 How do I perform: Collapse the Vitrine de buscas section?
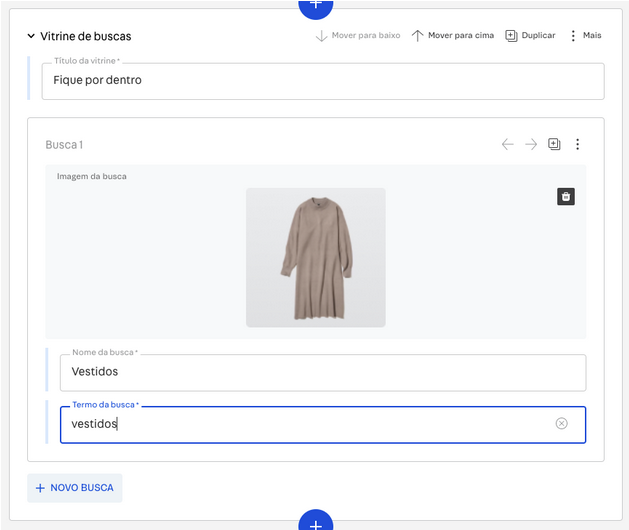(x=31, y=36)
